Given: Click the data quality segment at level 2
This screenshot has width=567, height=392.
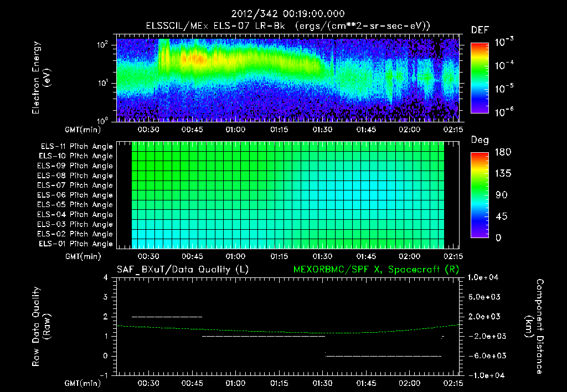Looking at the screenshot, I should point(167,317).
